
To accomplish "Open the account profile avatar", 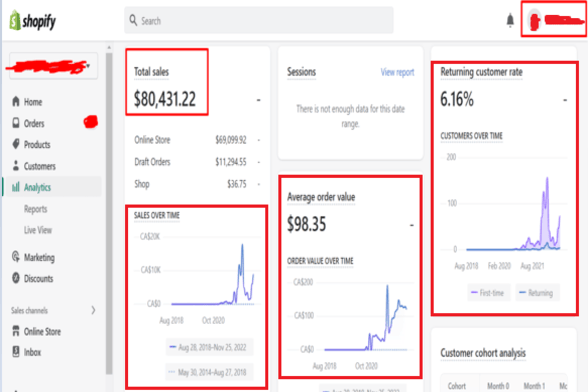I will [534, 20].
